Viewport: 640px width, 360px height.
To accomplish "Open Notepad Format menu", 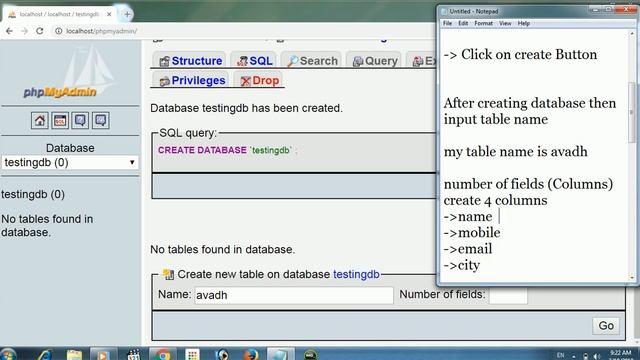I will pyautogui.click(x=483, y=23).
